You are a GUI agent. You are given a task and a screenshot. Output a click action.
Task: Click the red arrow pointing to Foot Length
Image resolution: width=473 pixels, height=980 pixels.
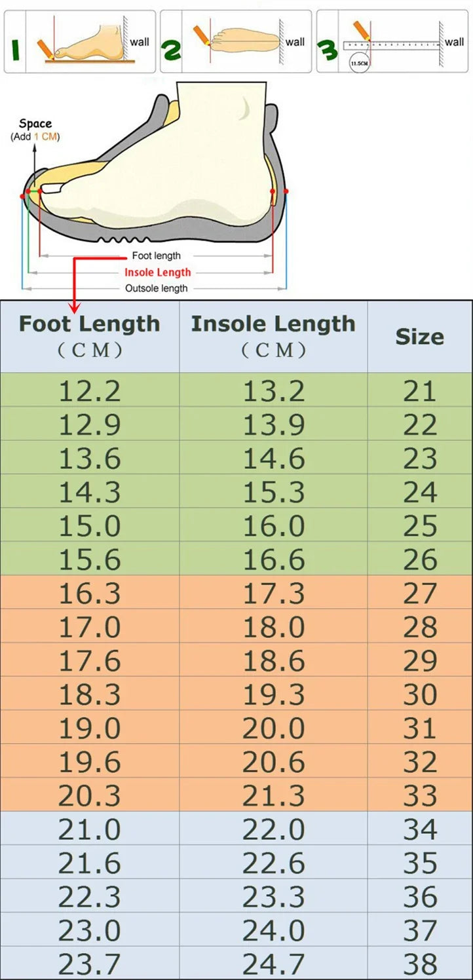point(75,283)
